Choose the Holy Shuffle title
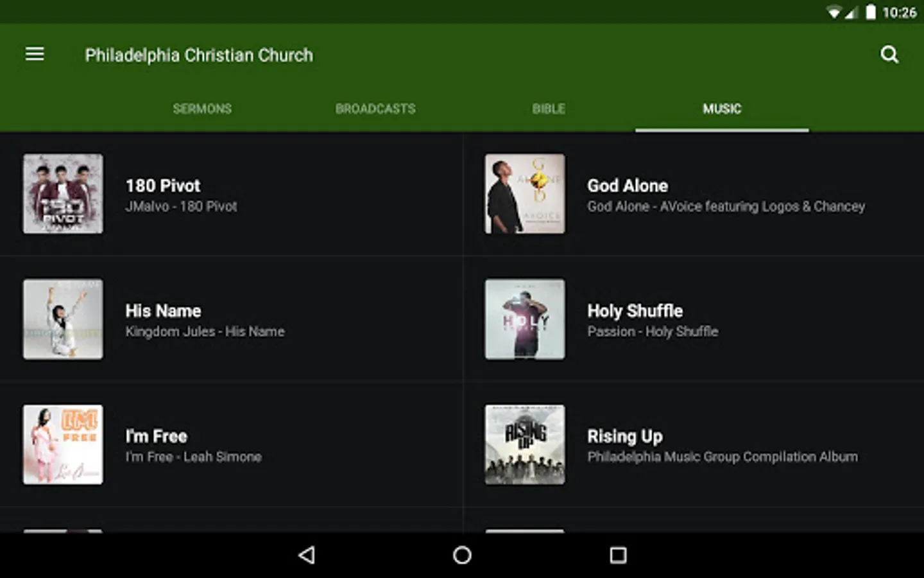This screenshot has width=924, height=578. pos(635,311)
